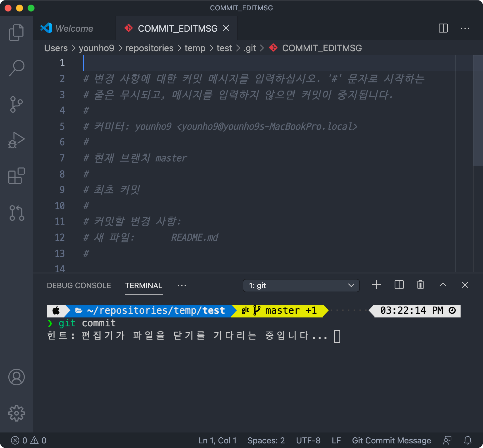Maximize panel size with up chevron
The image size is (483, 448).
point(443,285)
